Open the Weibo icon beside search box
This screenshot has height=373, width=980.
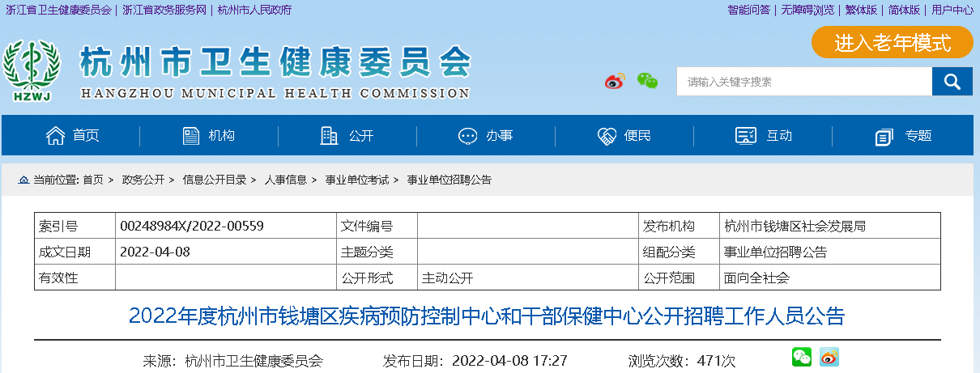[x=615, y=81]
